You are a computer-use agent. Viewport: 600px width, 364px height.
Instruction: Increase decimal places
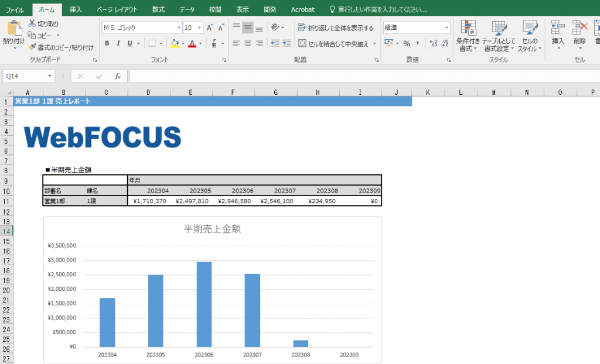[x=433, y=43]
